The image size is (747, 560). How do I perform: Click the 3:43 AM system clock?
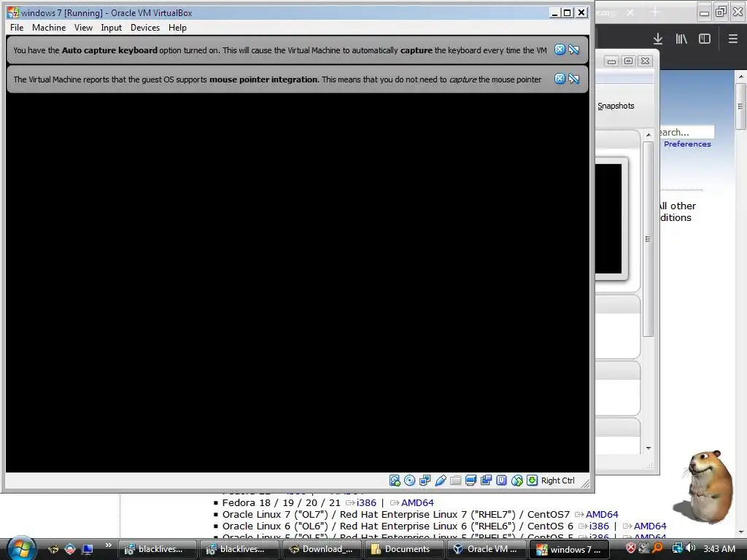click(x=719, y=549)
